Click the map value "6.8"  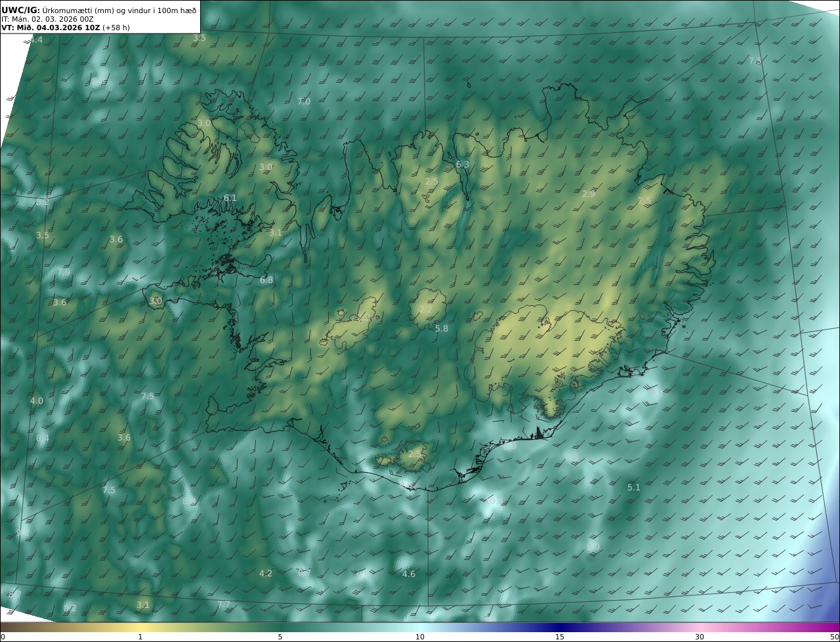(266, 280)
